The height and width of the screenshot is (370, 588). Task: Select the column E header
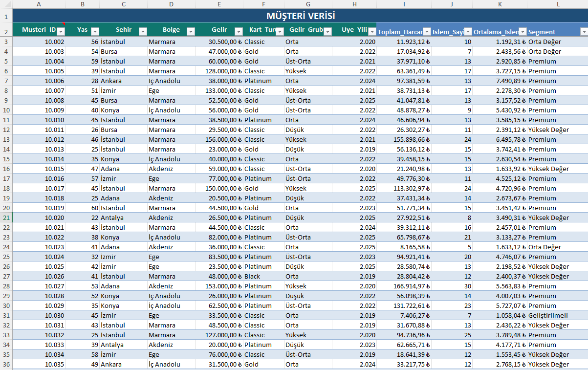219,4
